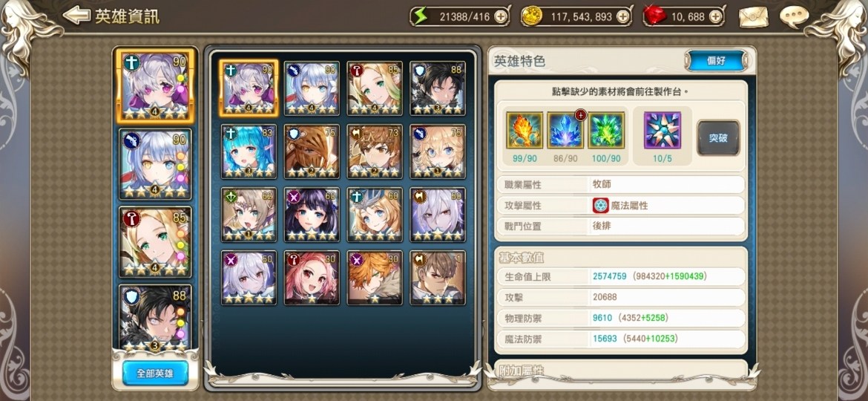Select the helmeted knight level 75 hero
The image size is (868, 401).
point(312,151)
